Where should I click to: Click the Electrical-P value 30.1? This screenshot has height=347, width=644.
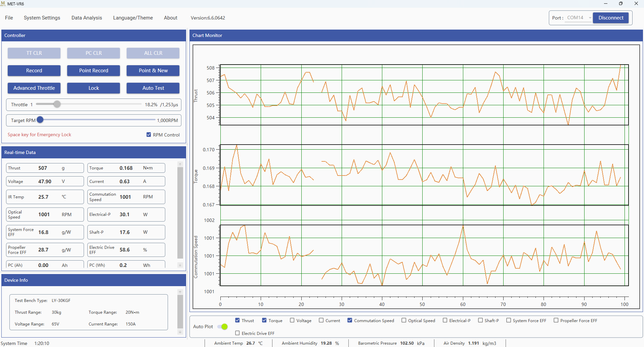tap(125, 215)
